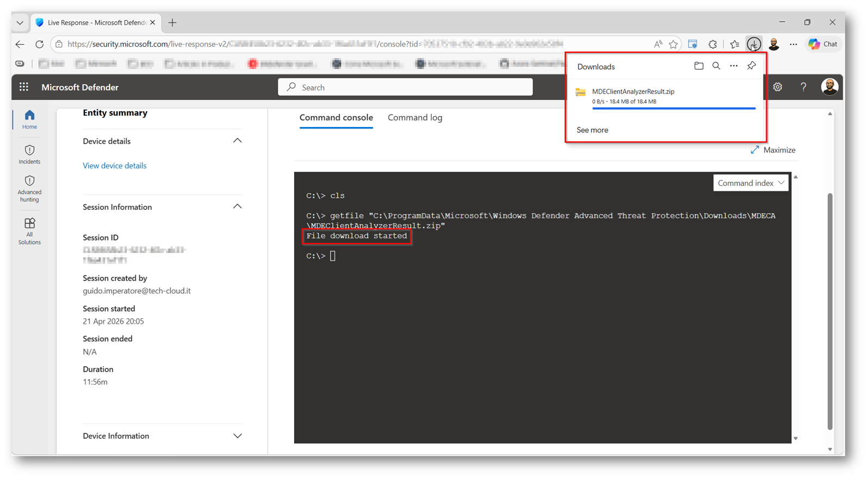Screen dimensions: 868x479
Task: Collapse the Session Information section
Action: coord(237,207)
